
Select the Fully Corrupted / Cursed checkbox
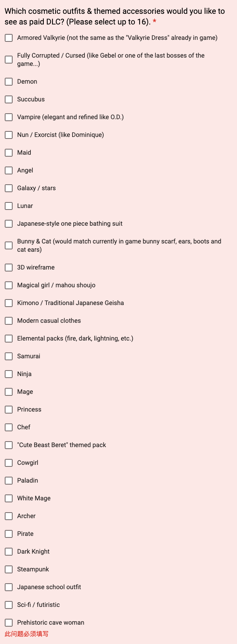tap(9, 60)
